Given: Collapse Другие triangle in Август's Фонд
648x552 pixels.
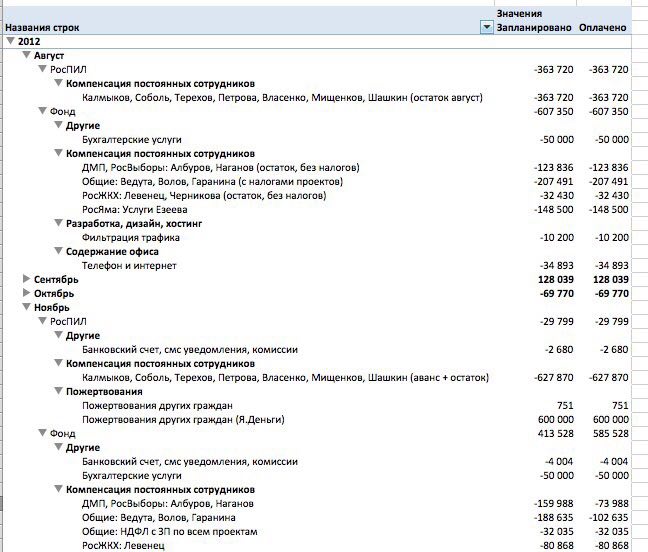Looking at the screenshot, I should pos(59,125).
